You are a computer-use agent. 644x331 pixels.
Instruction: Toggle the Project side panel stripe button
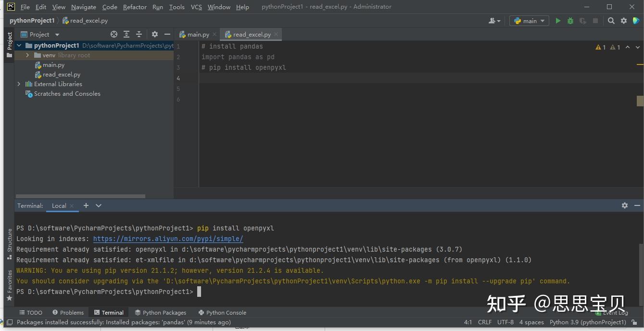(x=9, y=44)
